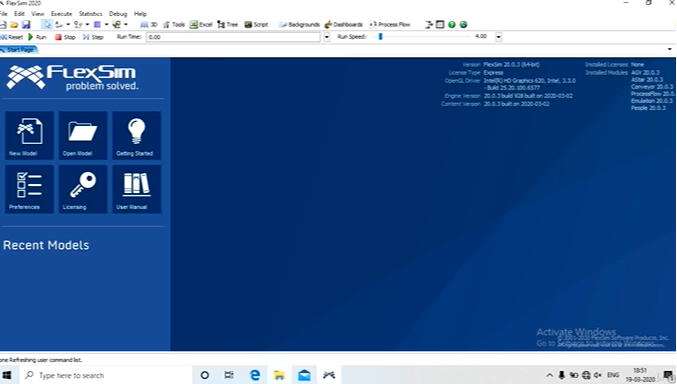Launch Microsoft Edge from the taskbar
This screenshot has height=384, width=677.
pos(255,375)
